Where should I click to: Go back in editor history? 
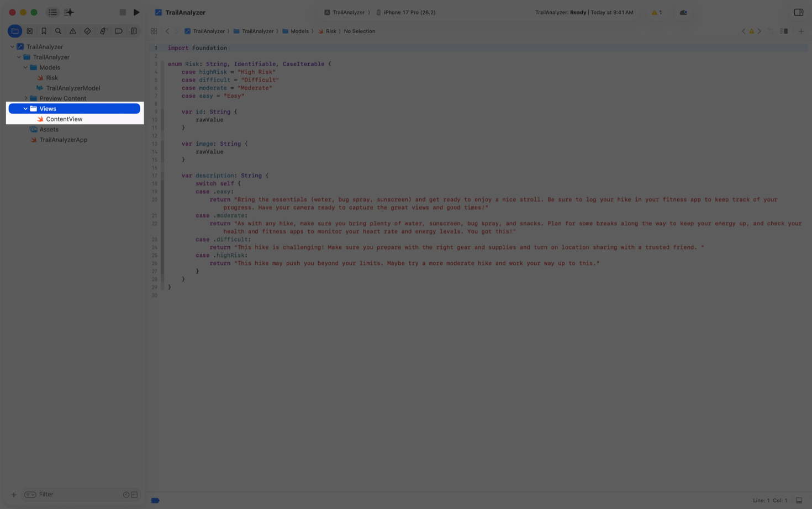click(x=167, y=31)
